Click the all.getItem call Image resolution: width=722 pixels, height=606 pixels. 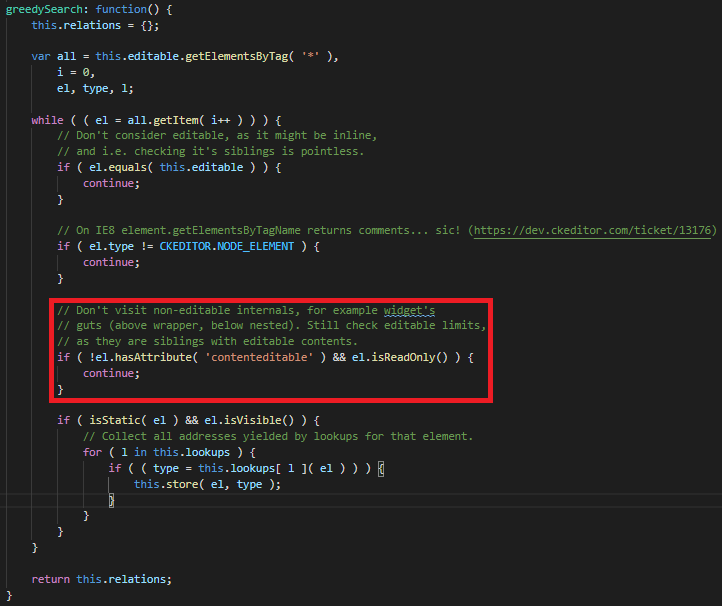[163, 120]
